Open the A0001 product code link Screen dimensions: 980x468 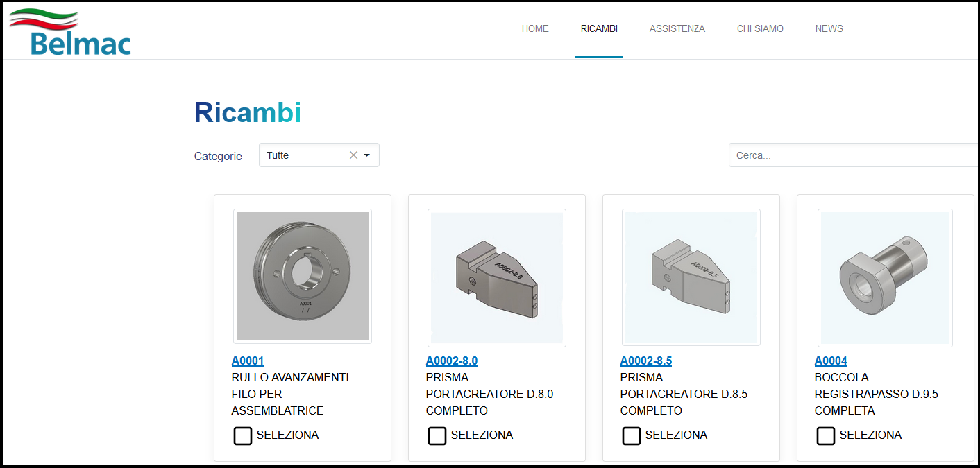pyautogui.click(x=248, y=361)
